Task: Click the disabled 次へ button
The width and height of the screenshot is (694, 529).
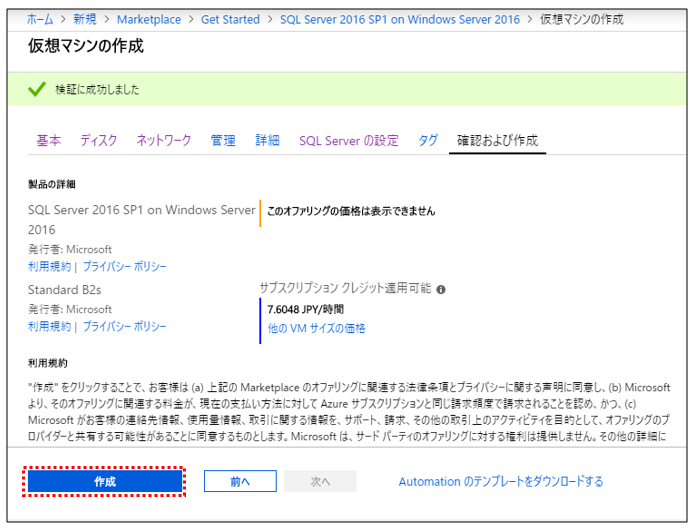Action: 320,481
